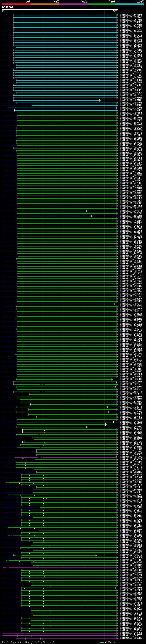Select the query ID BB926821
Image resolution: width=146 pixels, height=644 pixels.
click(x=8, y=8)
